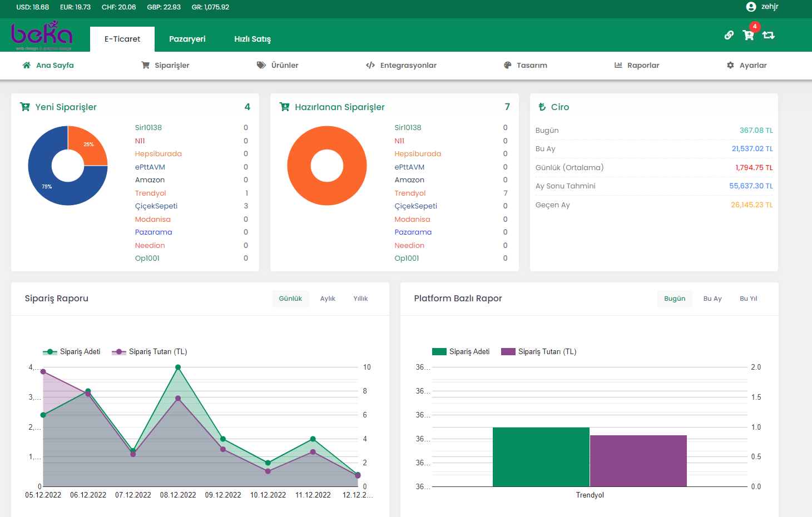
Task: Click the retweet sync arrows icon
Action: 769,35
